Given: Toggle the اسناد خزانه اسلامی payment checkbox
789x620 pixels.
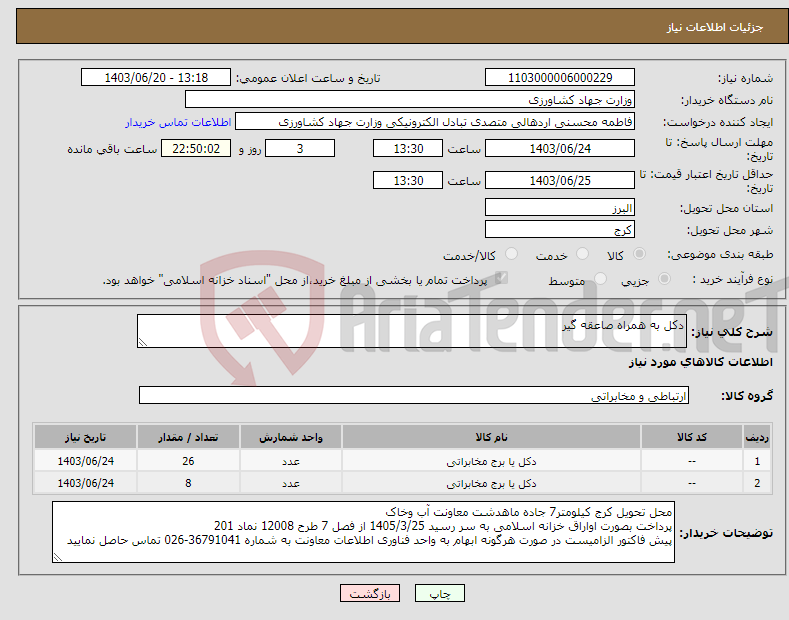Looking at the screenshot, I should click(x=501, y=278).
